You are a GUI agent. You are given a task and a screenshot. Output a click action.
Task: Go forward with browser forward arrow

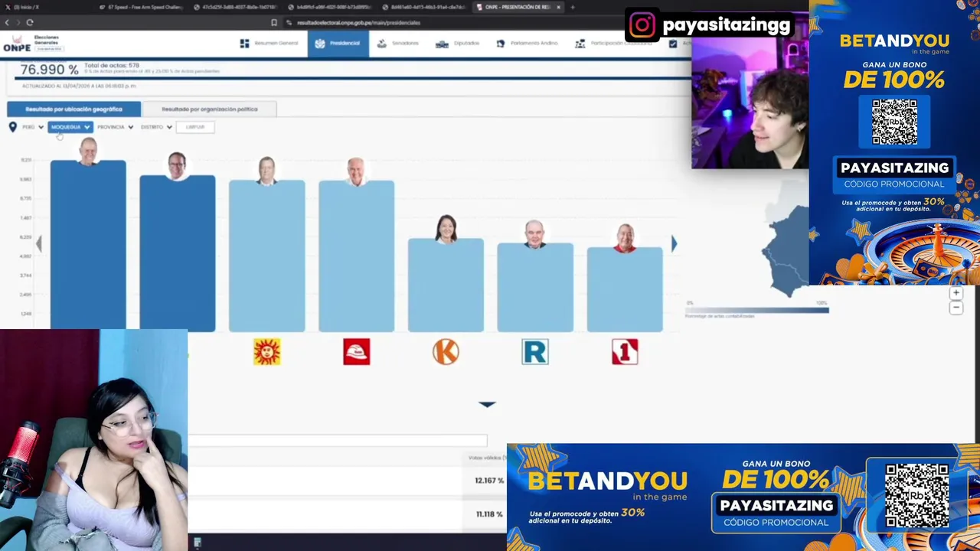[18, 22]
